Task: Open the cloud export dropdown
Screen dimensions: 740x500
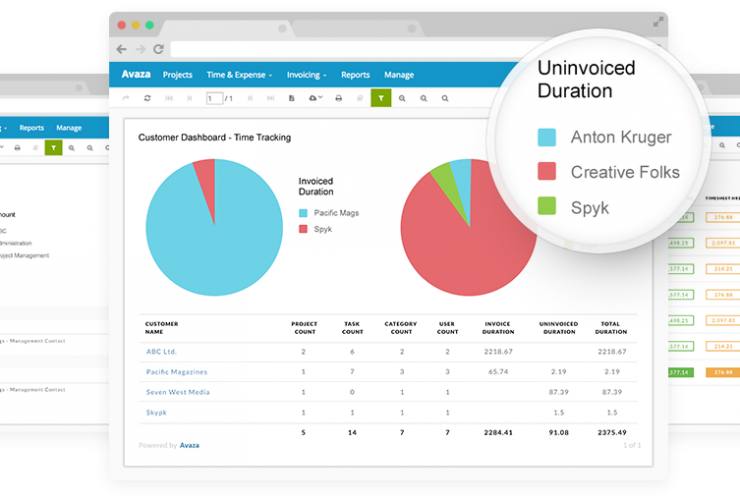Action: [x=316, y=98]
